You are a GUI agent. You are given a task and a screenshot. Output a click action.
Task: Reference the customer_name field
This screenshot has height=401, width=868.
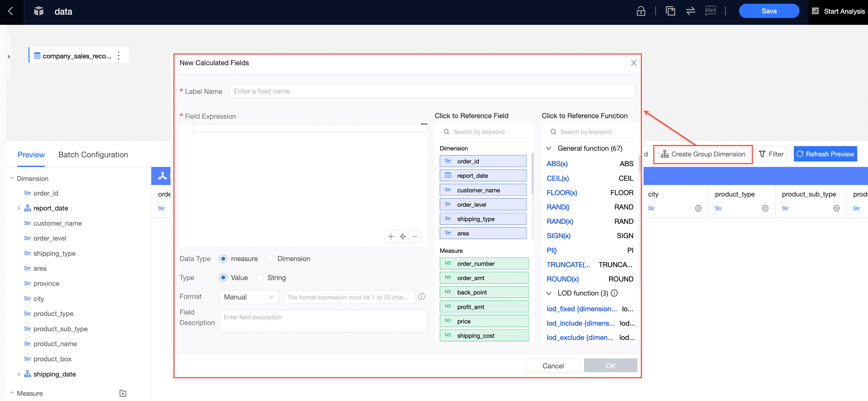pos(483,190)
